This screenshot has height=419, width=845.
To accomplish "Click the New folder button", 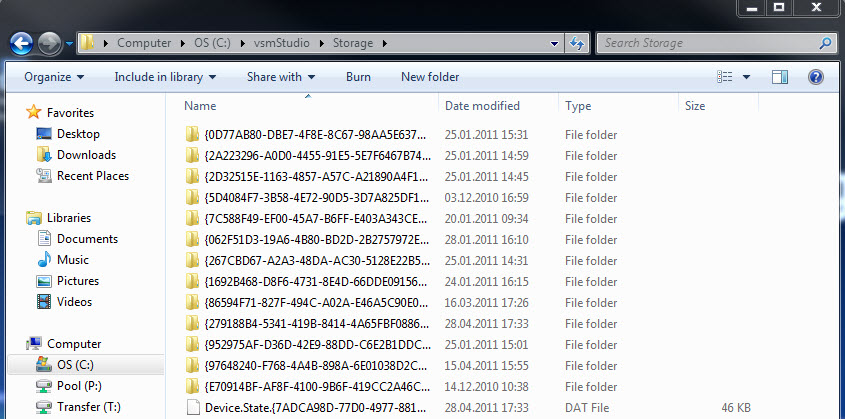I will coord(430,77).
